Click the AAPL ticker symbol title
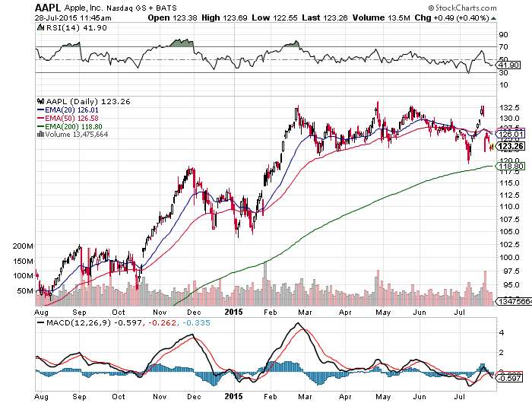The width and height of the screenshot is (532, 403). tap(48, 8)
